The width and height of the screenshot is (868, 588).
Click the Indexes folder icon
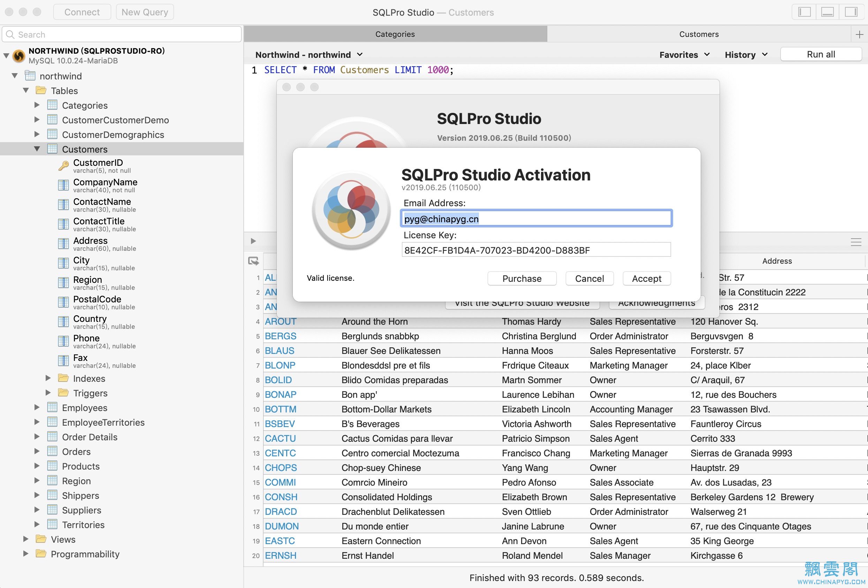pos(63,378)
